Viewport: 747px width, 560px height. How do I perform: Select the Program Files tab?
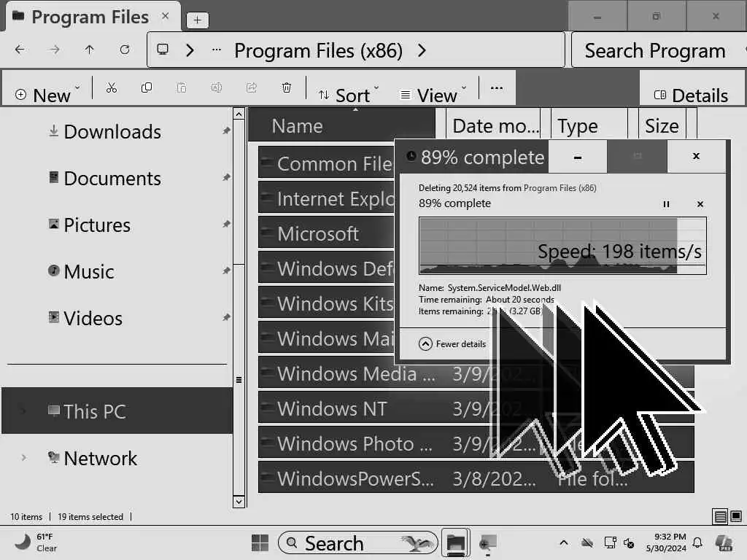pyautogui.click(x=90, y=17)
